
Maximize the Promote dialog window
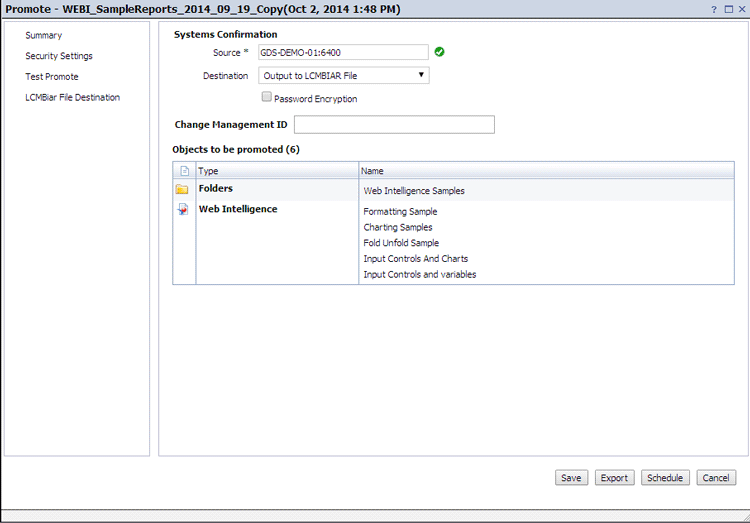pos(728,9)
